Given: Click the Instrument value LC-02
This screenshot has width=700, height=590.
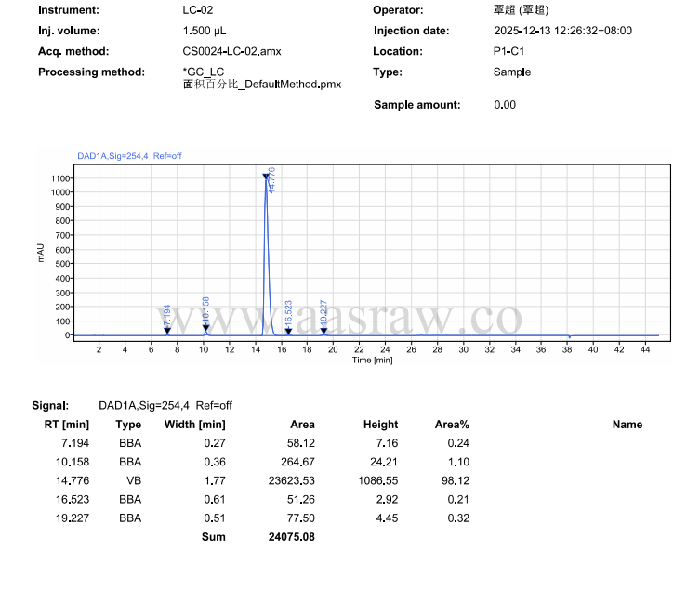Looking at the screenshot, I should [x=199, y=10].
